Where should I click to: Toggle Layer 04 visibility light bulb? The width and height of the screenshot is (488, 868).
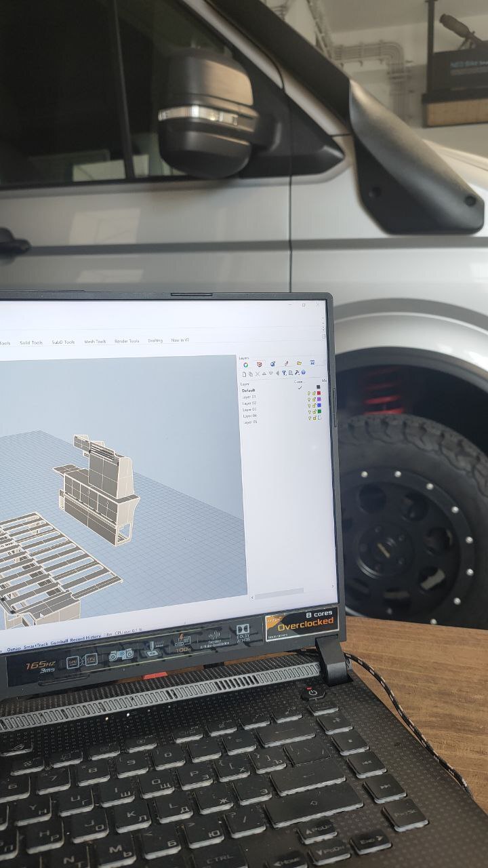point(309,412)
